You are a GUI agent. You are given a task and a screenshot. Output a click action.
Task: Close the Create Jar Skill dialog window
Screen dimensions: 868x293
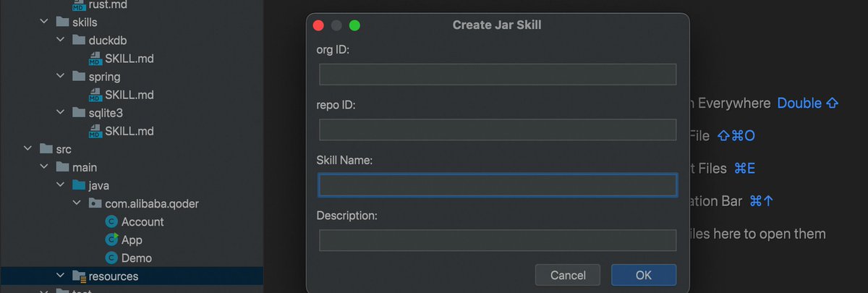318,25
